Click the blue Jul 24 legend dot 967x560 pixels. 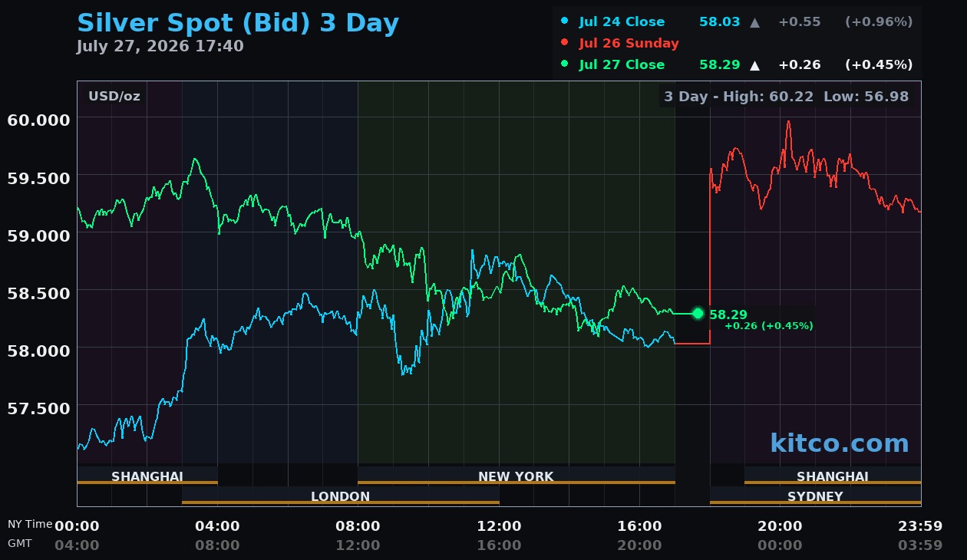565,21
